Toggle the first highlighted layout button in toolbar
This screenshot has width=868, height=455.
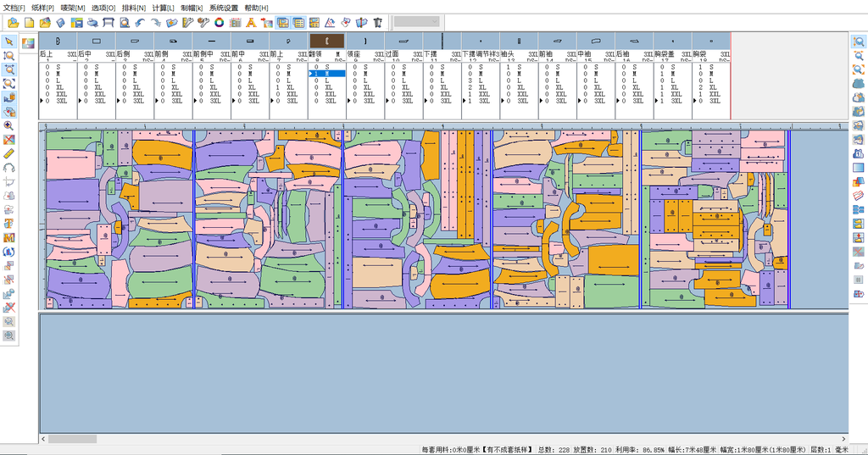point(282,22)
